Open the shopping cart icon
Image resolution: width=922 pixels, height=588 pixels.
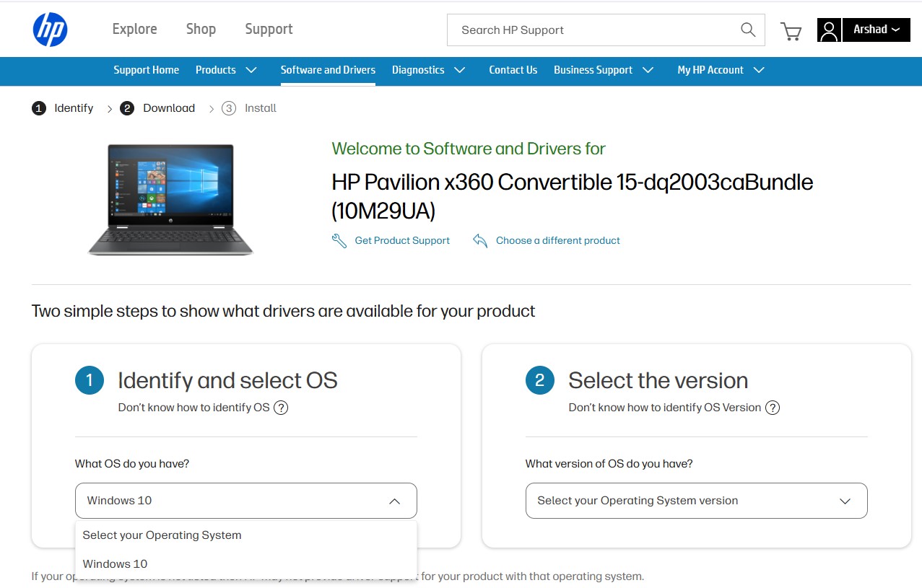(x=790, y=30)
